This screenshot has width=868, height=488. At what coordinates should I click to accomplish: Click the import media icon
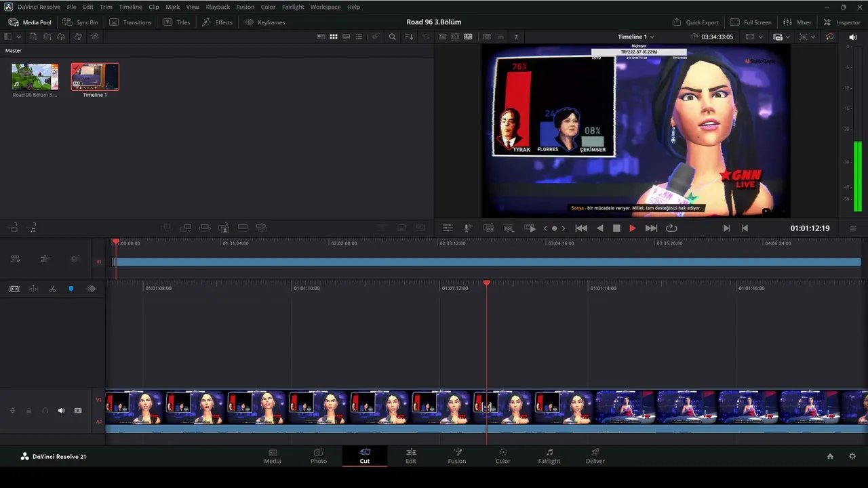click(33, 37)
